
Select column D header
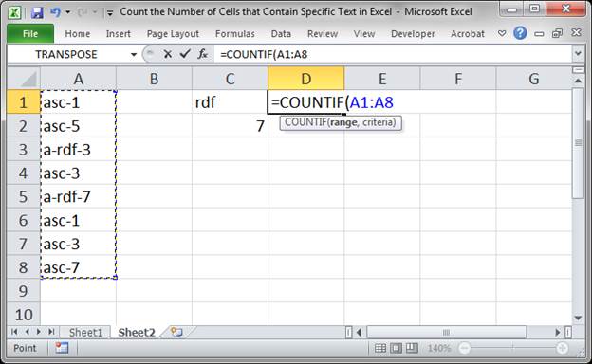coord(306,79)
